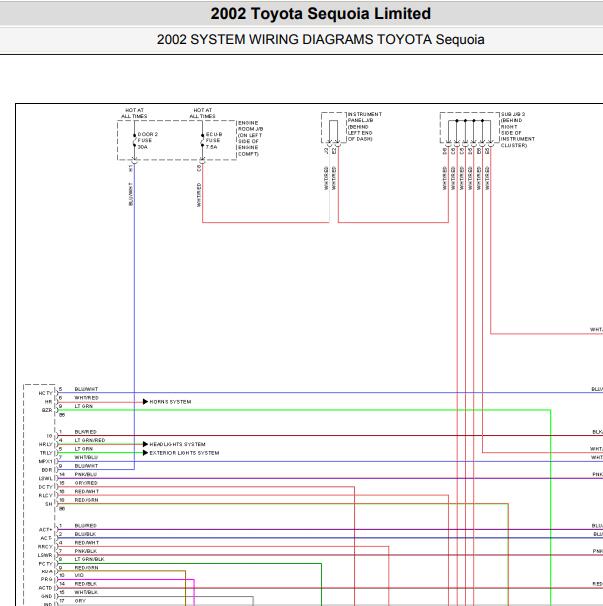Select the DCTY terminal label
The height and width of the screenshot is (606, 603).
point(46,487)
